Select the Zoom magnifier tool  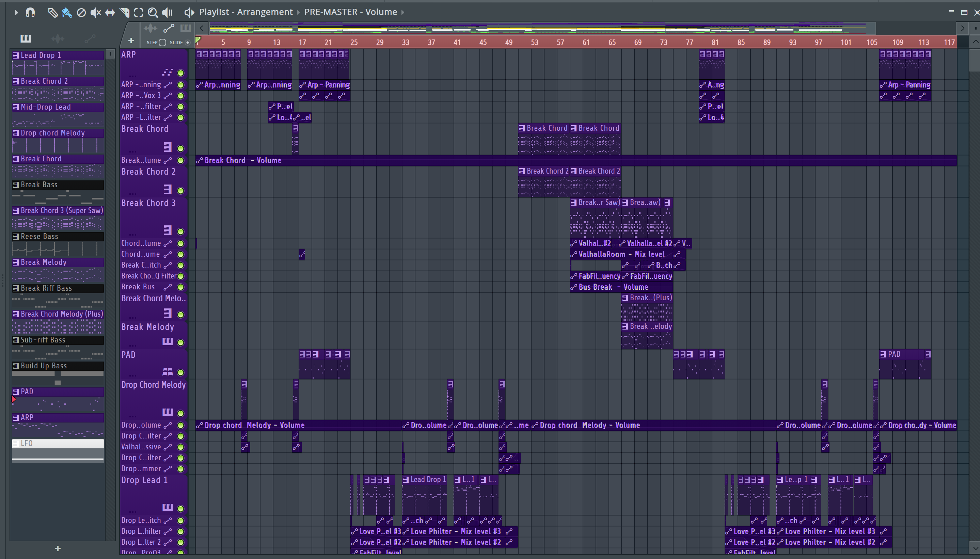153,13
